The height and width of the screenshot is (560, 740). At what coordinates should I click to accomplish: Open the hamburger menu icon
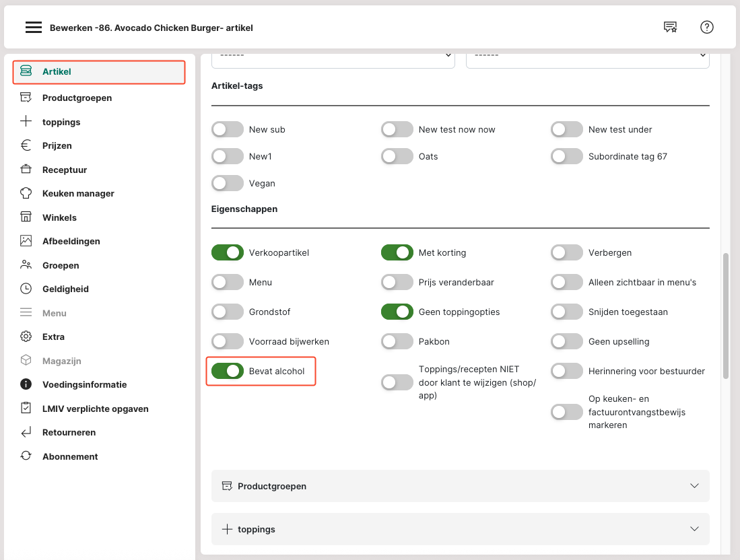click(x=34, y=28)
